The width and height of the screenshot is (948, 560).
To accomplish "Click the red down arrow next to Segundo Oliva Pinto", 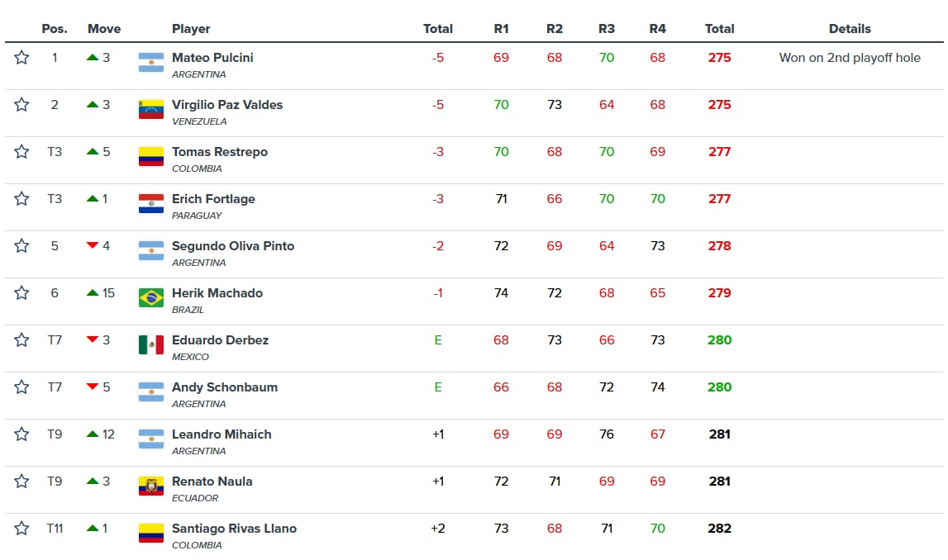I will click(x=92, y=245).
